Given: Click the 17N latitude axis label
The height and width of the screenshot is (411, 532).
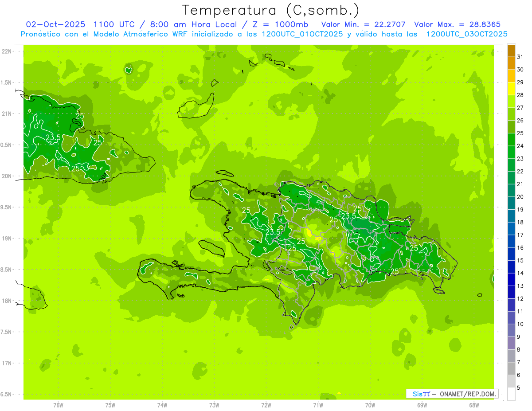Looking at the screenshot, I should pyautogui.click(x=6, y=363).
